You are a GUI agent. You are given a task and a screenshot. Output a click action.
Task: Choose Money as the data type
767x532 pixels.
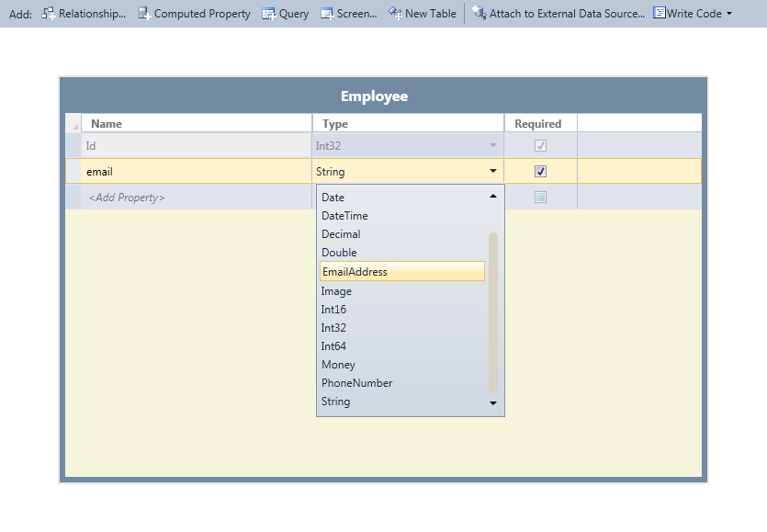338,364
